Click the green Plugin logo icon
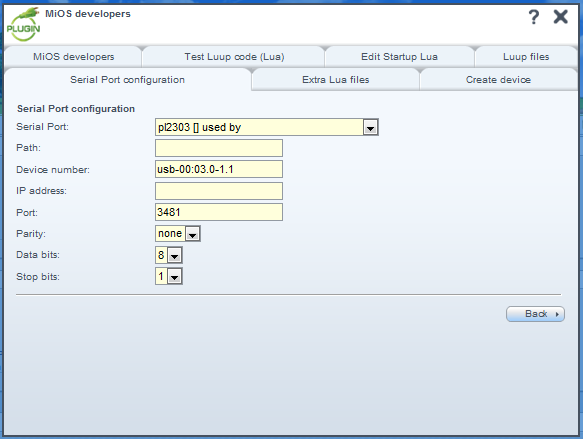 pos(23,24)
